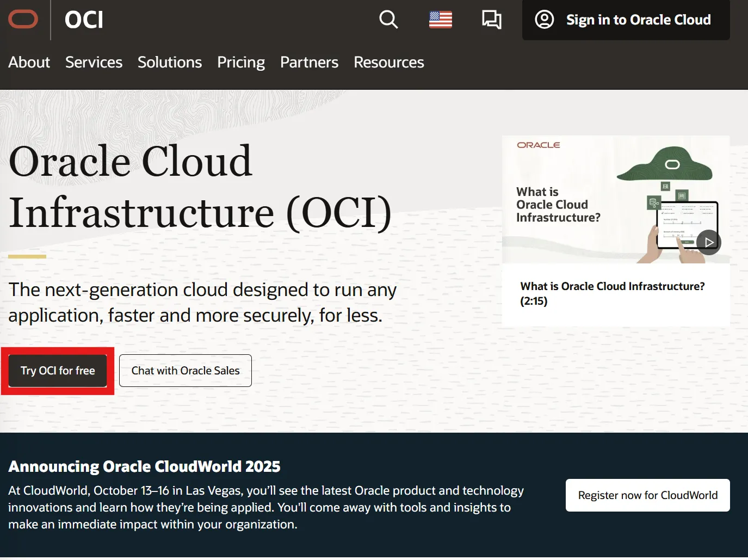Change country via US flag icon

(441, 20)
